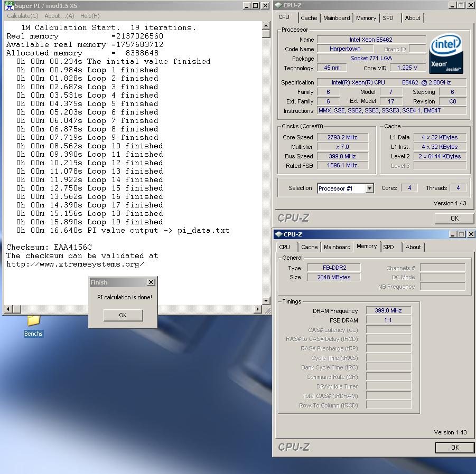This screenshot has width=476, height=474.
Task: Click the Multiplier value x 7.0
Action: click(342, 147)
